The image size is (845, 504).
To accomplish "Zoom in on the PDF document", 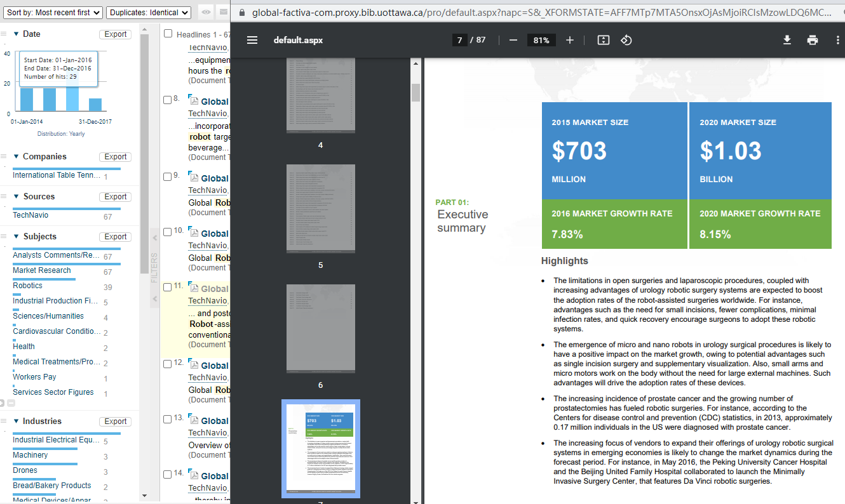I will tap(570, 40).
